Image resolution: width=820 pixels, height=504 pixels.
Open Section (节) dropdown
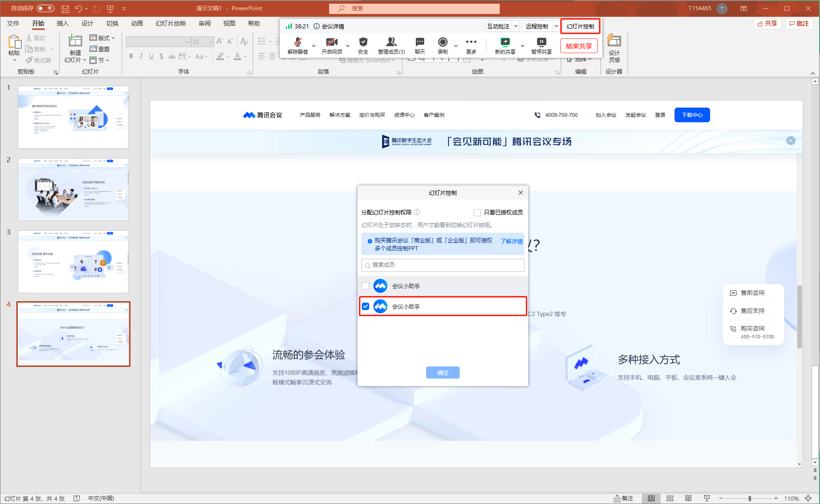pyautogui.click(x=99, y=60)
